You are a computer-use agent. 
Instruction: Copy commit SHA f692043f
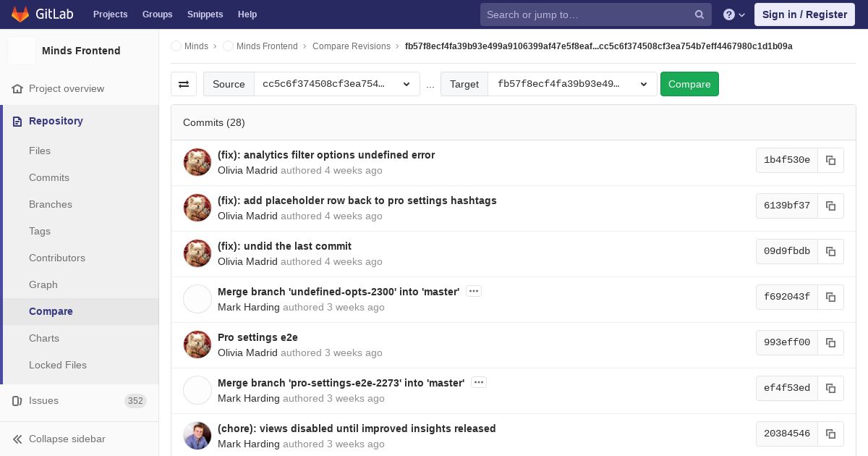point(830,297)
